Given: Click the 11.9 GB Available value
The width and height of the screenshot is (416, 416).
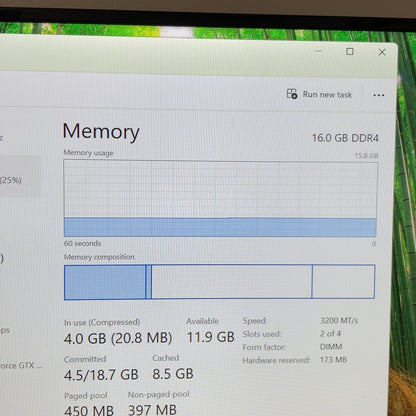Looking at the screenshot, I should tap(211, 337).
